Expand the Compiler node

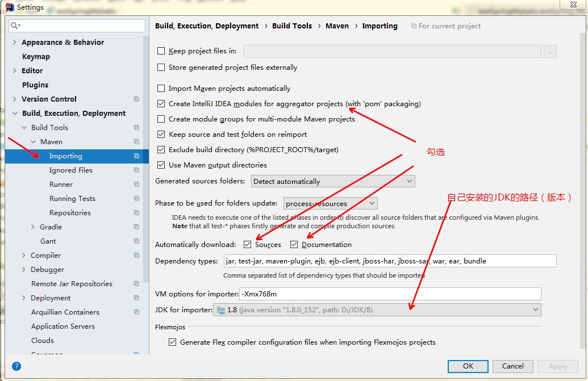coord(24,255)
